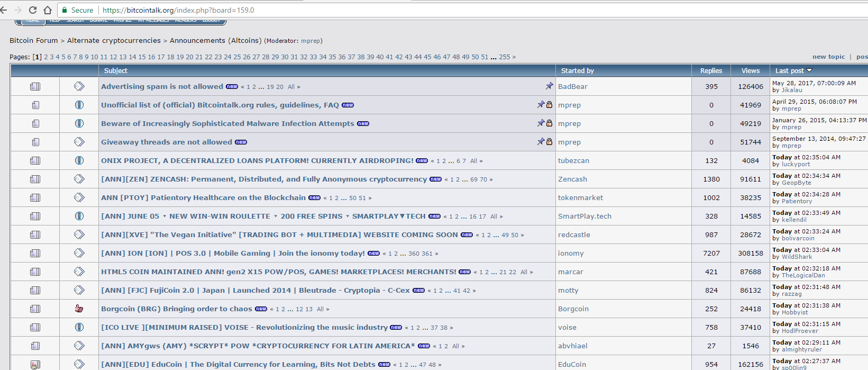
Task: Click new badge beside HTML5 COIN topic
Action: [464, 272]
